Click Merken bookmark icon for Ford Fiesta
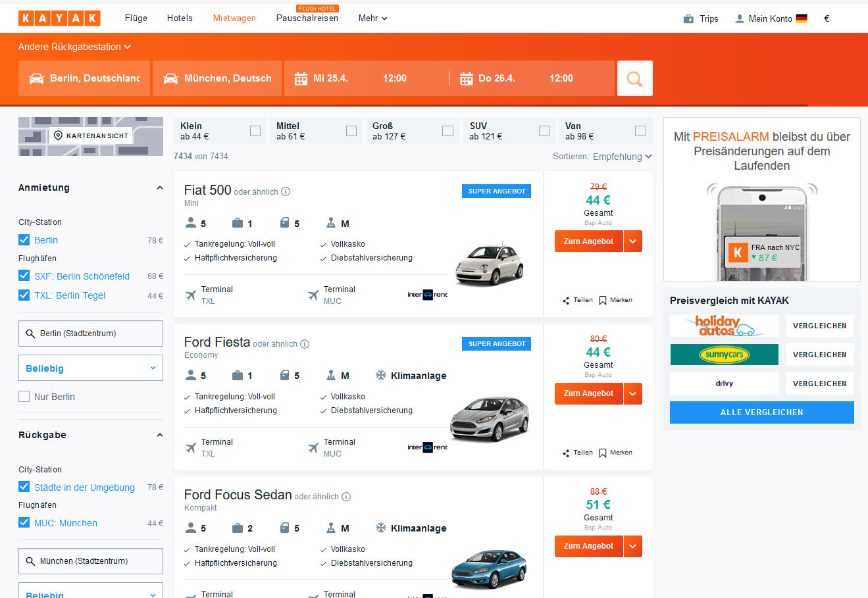 coord(603,453)
